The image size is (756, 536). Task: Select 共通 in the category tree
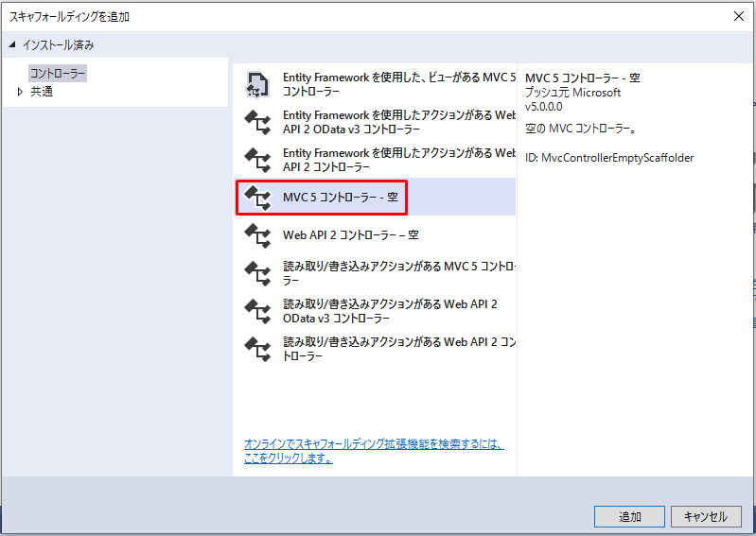click(x=42, y=92)
